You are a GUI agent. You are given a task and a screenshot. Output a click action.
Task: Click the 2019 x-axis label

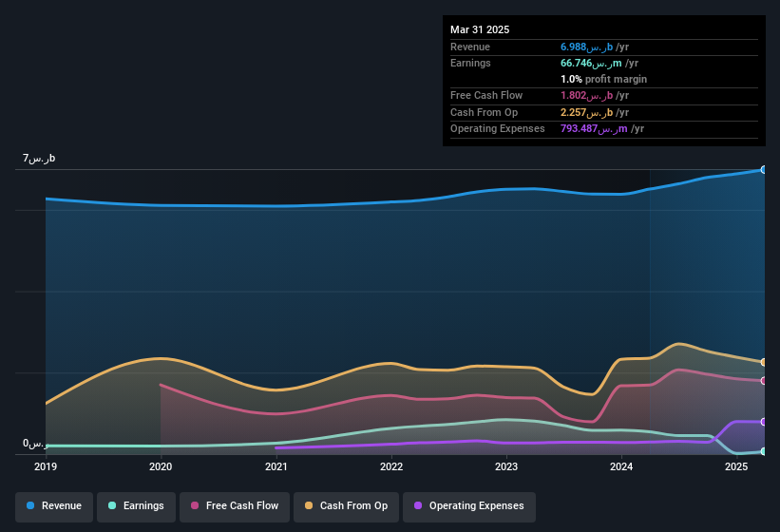coord(46,466)
